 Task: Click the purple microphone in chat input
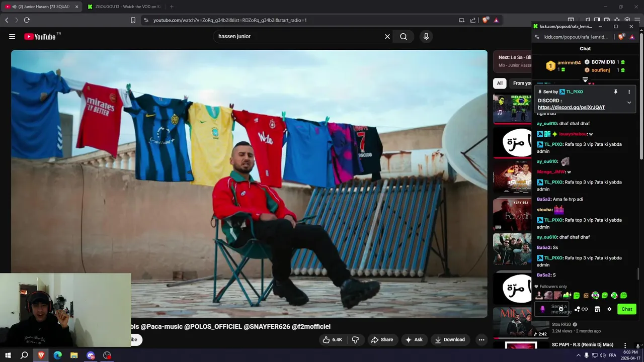[542, 309]
